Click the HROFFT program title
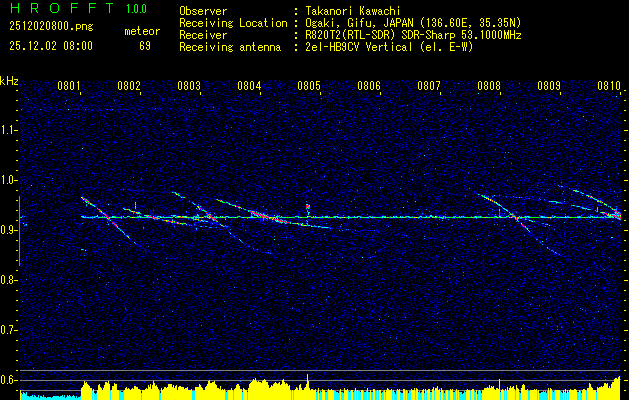Screen dimensions: 629x400 pyautogui.click(x=61, y=8)
